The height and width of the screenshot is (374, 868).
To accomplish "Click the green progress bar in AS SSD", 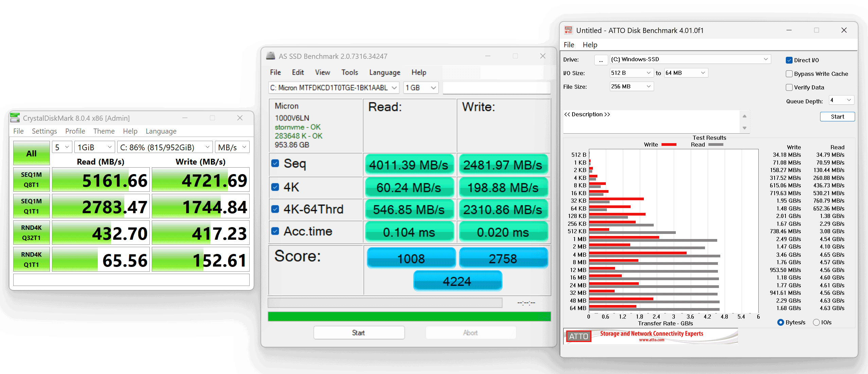I will [409, 317].
